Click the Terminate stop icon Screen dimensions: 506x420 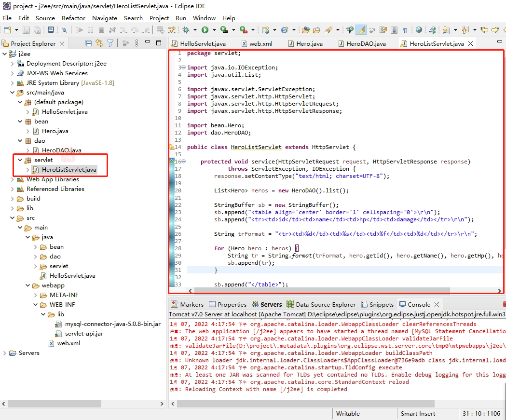click(x=101, y=30)
